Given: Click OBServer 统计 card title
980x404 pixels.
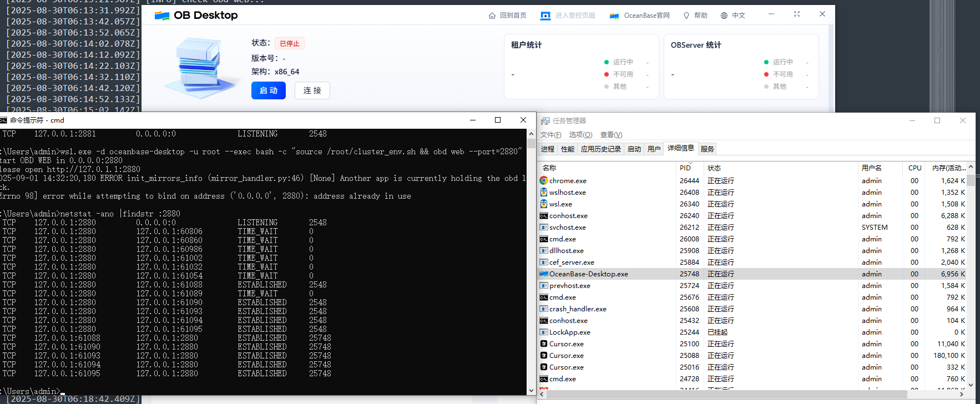Looking at the screenshot, I should click(696, 45).
